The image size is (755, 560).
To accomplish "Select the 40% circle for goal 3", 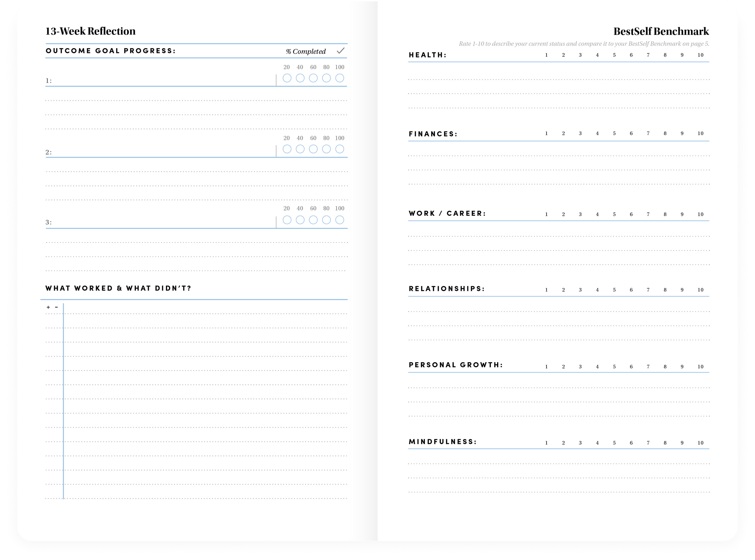I will pos(300,220).
